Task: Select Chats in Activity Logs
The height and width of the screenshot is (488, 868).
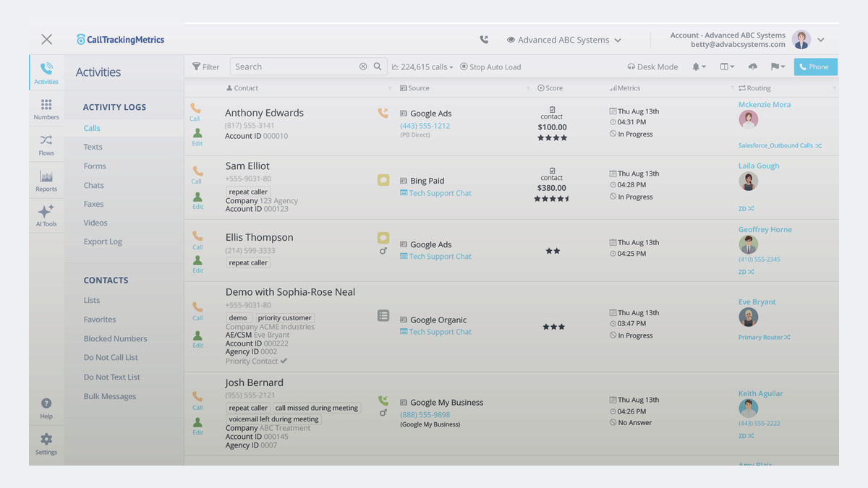Action: [x=93, y=185]
